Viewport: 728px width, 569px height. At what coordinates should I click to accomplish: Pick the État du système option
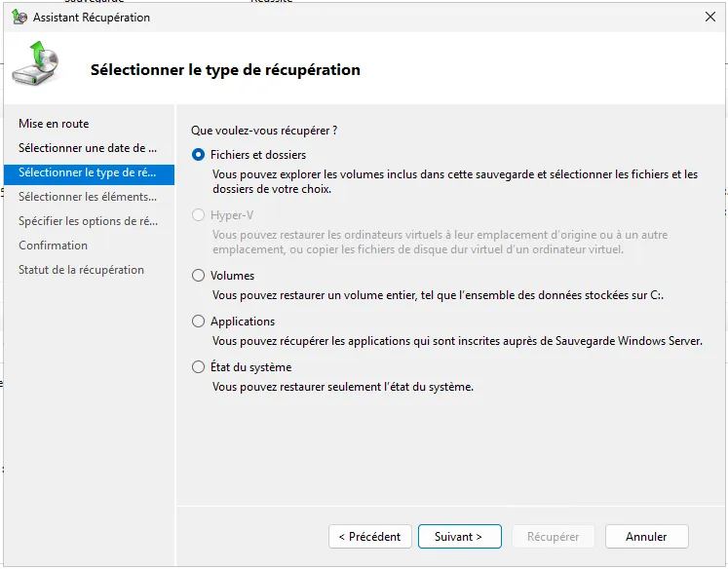pyautogui.click(x=199, y=367)
